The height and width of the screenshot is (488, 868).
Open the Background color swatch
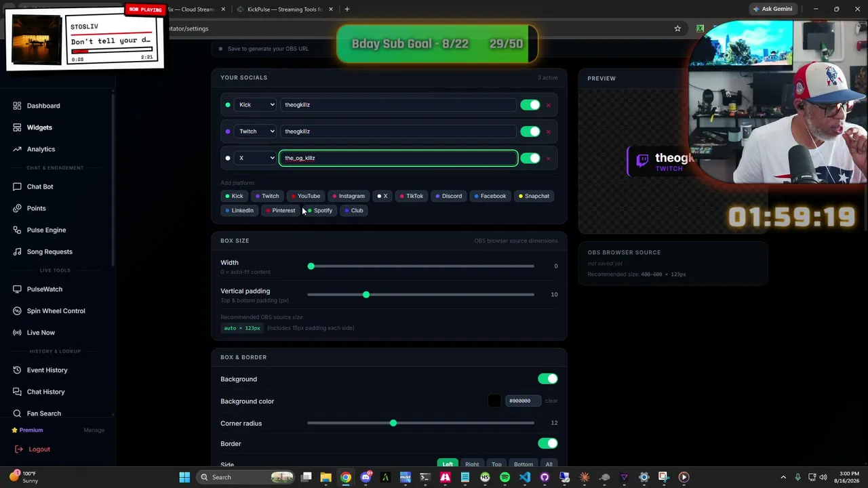[x=494, y=401]
